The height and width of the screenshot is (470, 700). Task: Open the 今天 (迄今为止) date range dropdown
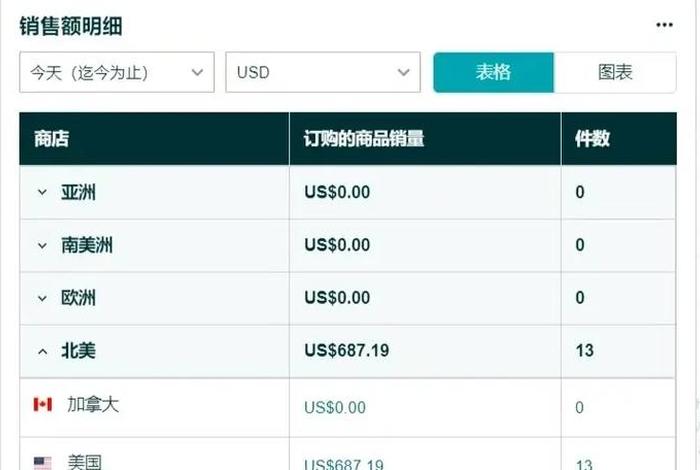pos(117,72)
